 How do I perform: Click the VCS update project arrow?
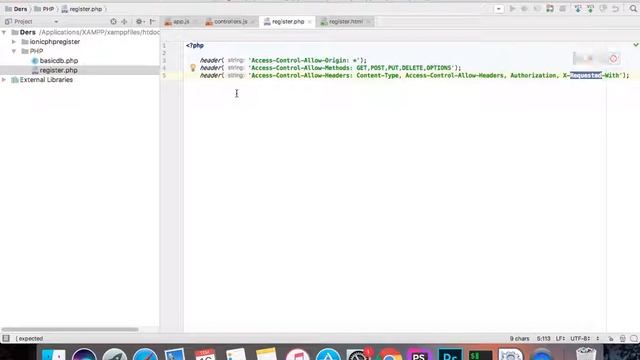pos(578,9)
